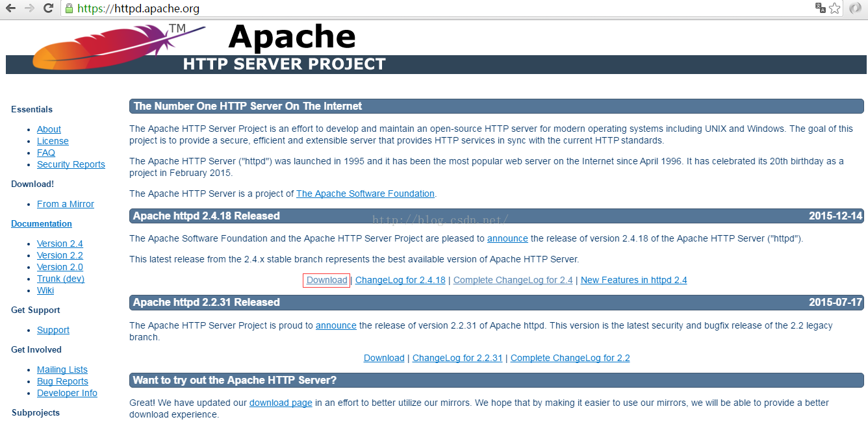
Task: Click the Apache httpd 2.4.18 Released heading
Action: point(207,216)
